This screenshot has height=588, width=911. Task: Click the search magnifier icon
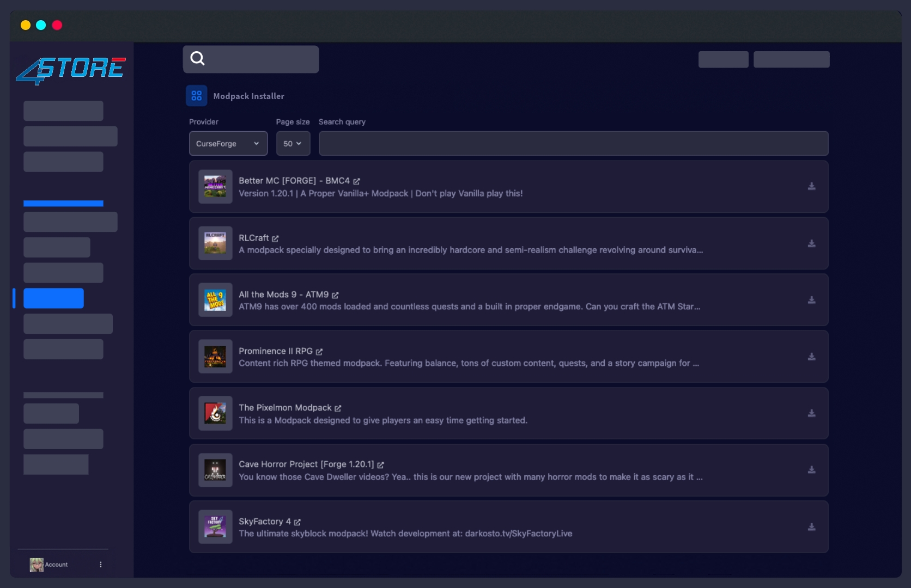(197, 58)
